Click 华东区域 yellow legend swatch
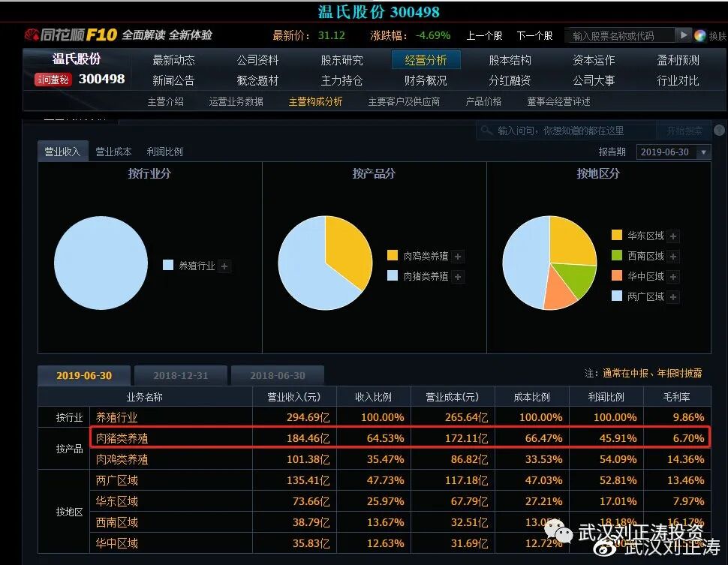 (x=617, y=235)
